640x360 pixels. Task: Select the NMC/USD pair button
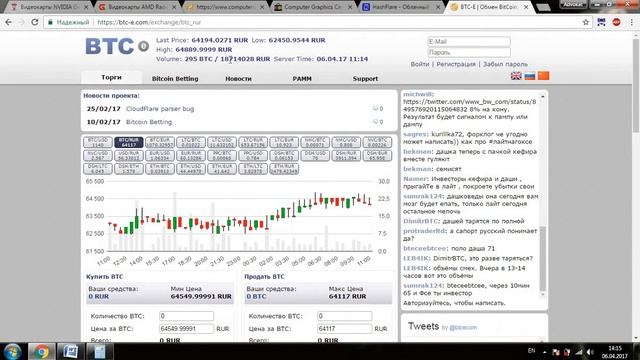(x=346, y=142)
